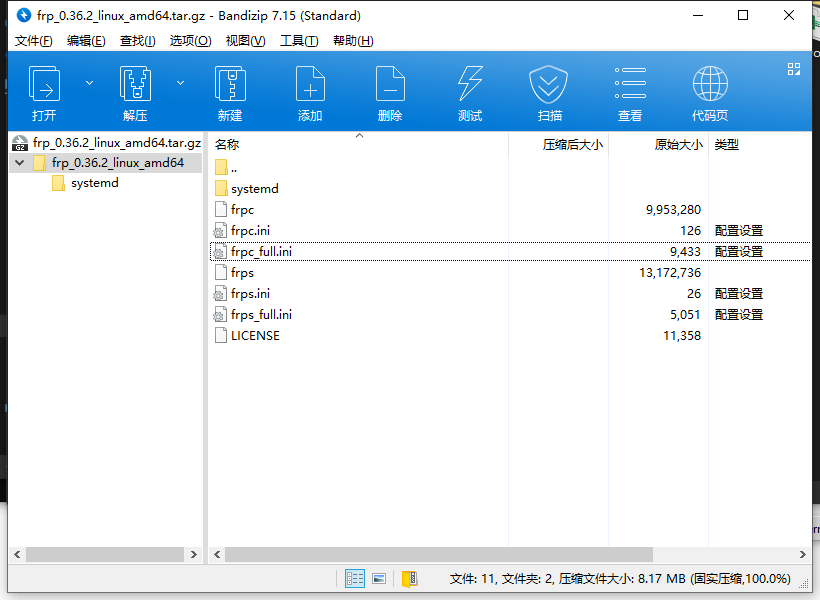Image resolution: width=820 pixels, height=600 pixels.
Task: Switch to thumbnail view in status bar
Action: [x=379, y=578]
